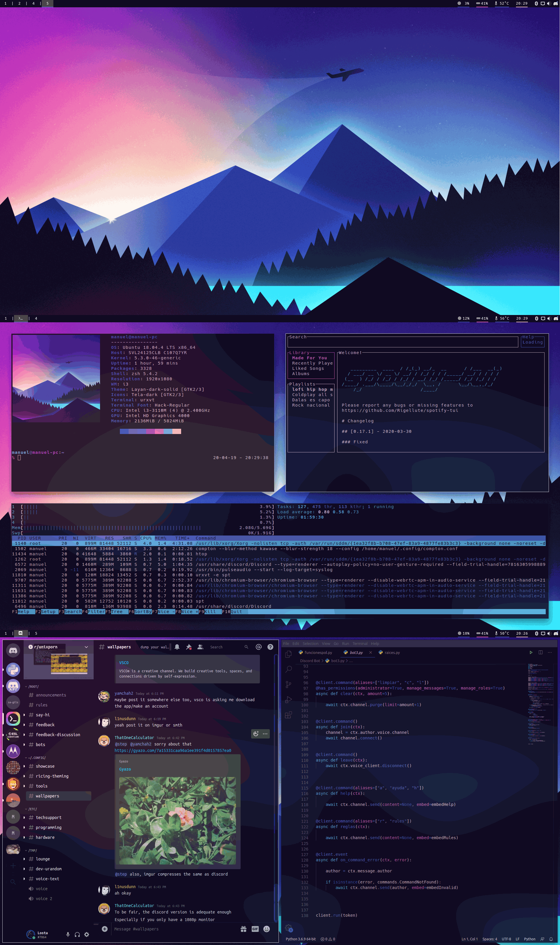Click F10Quit in the htop function bar

tap(232, 612)
